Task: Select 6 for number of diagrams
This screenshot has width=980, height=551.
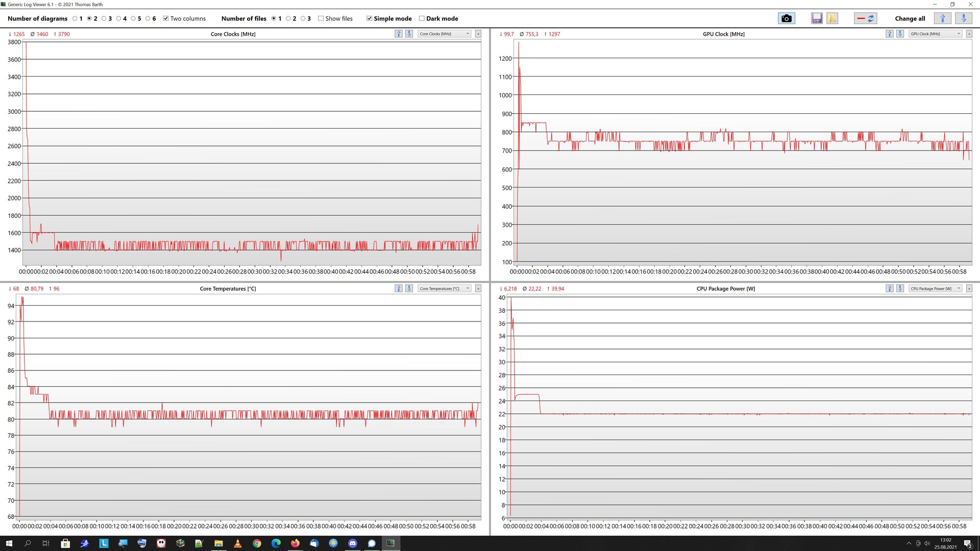Action: 148,18
